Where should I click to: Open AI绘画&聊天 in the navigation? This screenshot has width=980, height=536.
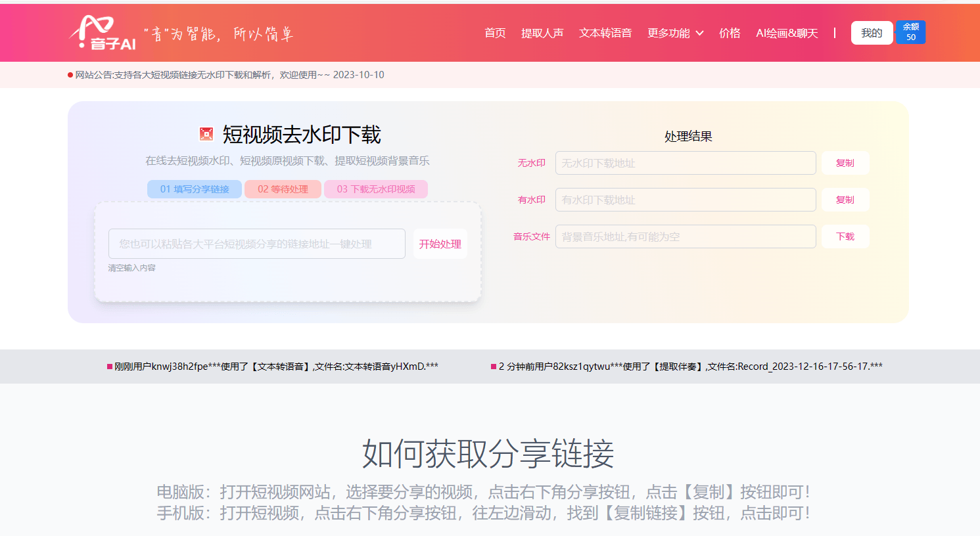[787, 33]
